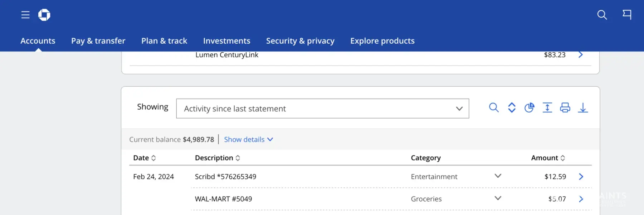The image size is (644, 215).
Task: Open the hamburger navigation menu
Action: pyautogui.click(x=25, y=15)
